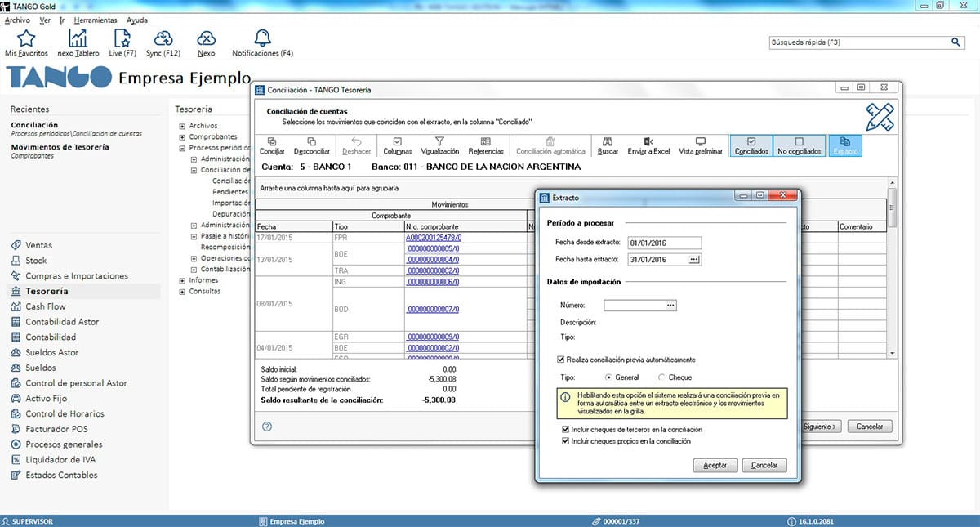Open the Ventas module

[38, 245]
